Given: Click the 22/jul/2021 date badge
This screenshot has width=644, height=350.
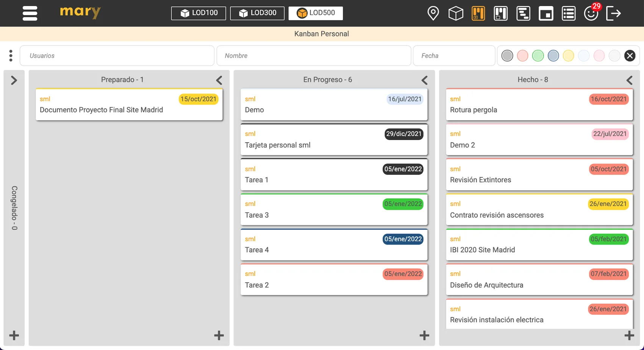Looking at the screenshot, I should pyautogui.click(x=610, y=134).
